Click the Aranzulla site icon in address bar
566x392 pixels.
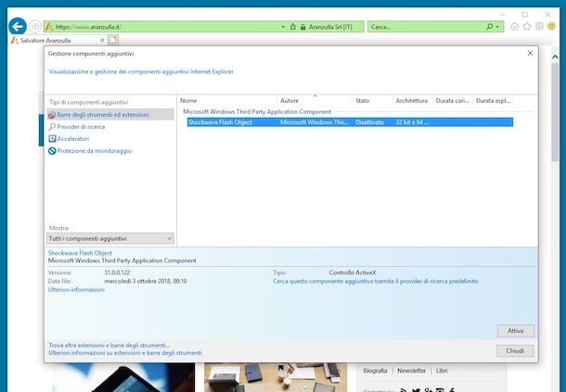click(x=49, y=27)
